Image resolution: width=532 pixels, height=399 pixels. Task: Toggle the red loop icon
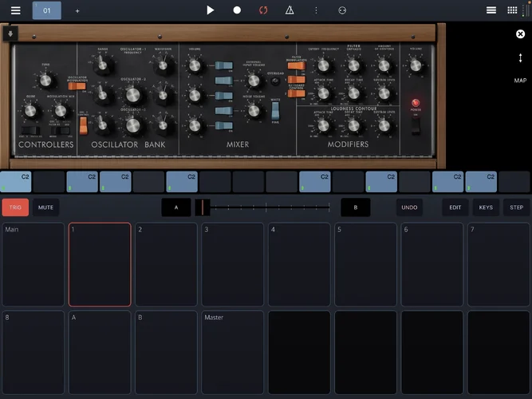tap(263, 10)
